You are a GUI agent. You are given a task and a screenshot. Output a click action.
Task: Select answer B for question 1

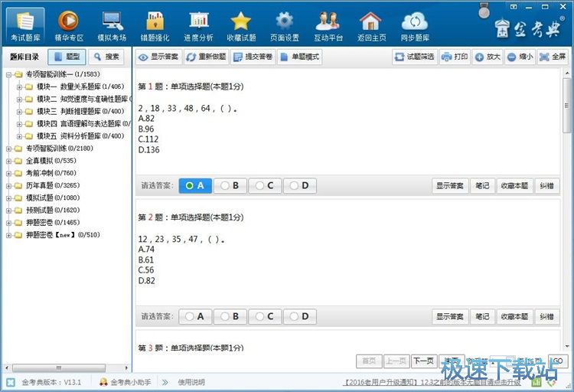pos(230,186)
